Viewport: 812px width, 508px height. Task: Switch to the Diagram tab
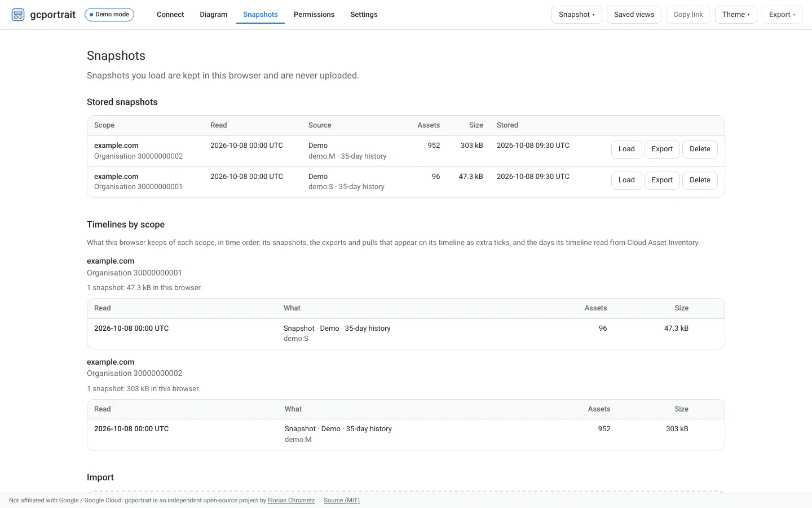(x=214, y=15)
